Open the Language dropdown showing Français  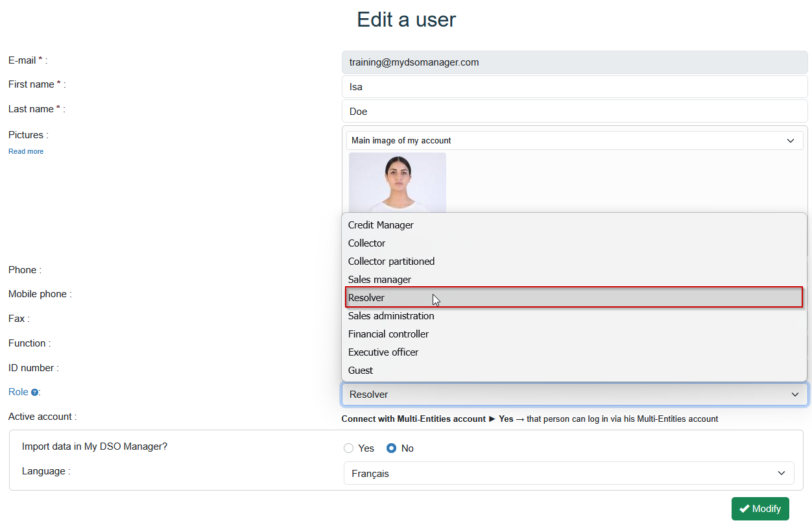(x=568, y=473)
